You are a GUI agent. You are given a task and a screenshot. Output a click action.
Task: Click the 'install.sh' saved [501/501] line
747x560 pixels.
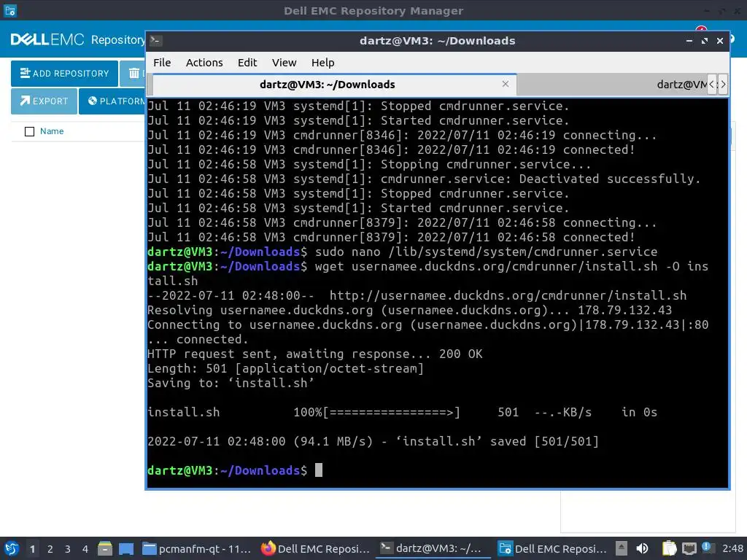click(x=373, y=441)
